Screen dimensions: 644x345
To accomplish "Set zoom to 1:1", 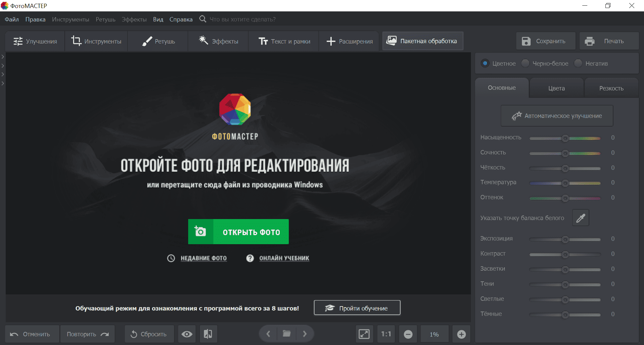I will [x=386, y=334].
